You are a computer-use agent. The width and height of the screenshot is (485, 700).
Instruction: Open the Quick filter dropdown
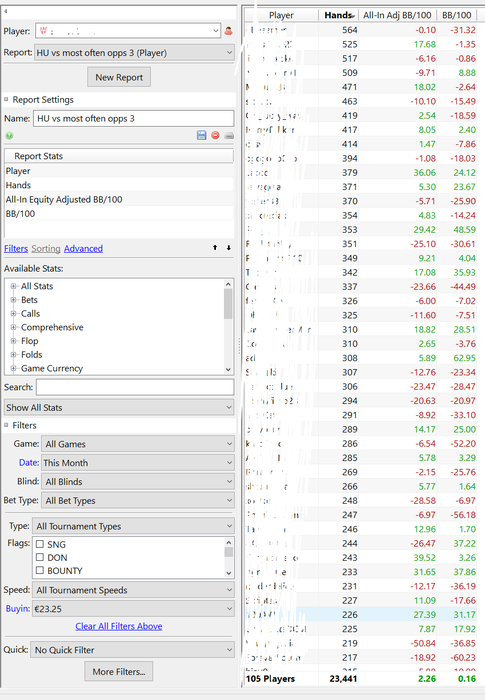(x=132, y=650)
